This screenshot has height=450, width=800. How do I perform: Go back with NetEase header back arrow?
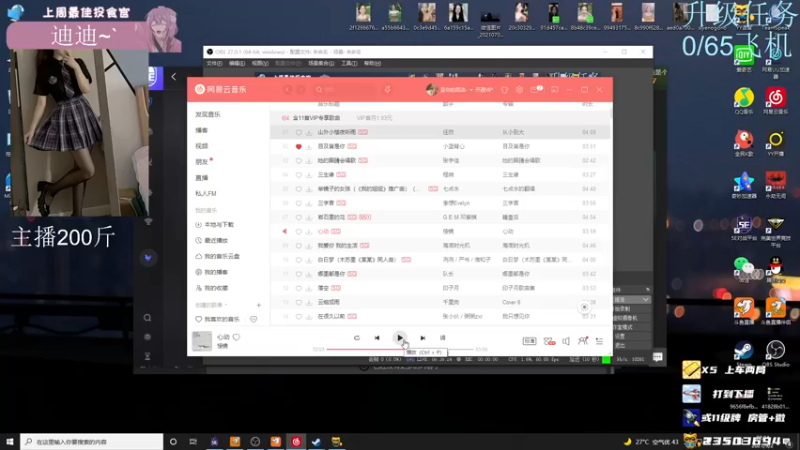click(x=288, y=89)
